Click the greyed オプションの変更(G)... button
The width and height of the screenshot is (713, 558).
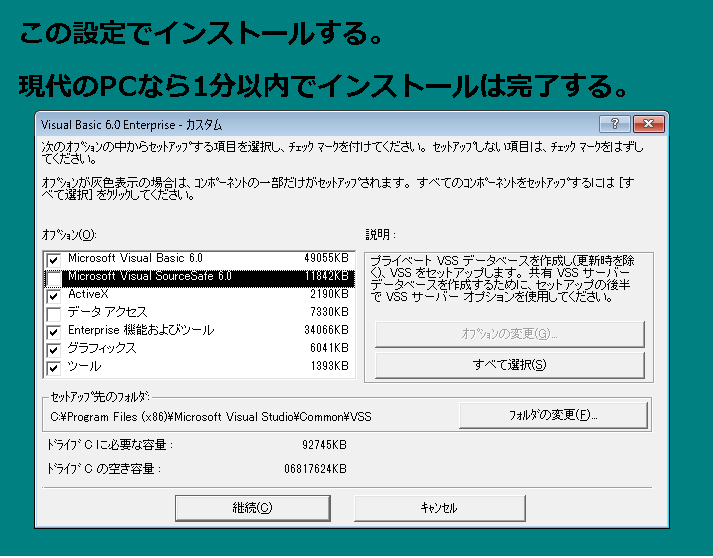510,334
